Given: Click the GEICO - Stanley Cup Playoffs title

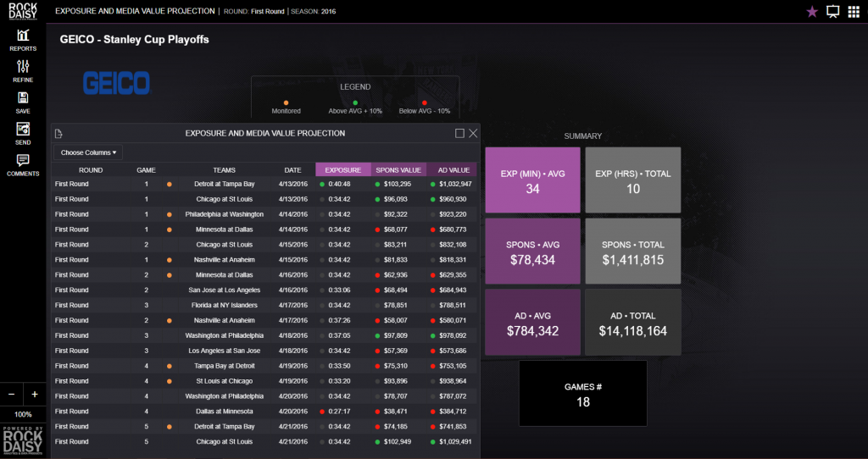Looking at the screenshot, I should click(x=135, y=40).
